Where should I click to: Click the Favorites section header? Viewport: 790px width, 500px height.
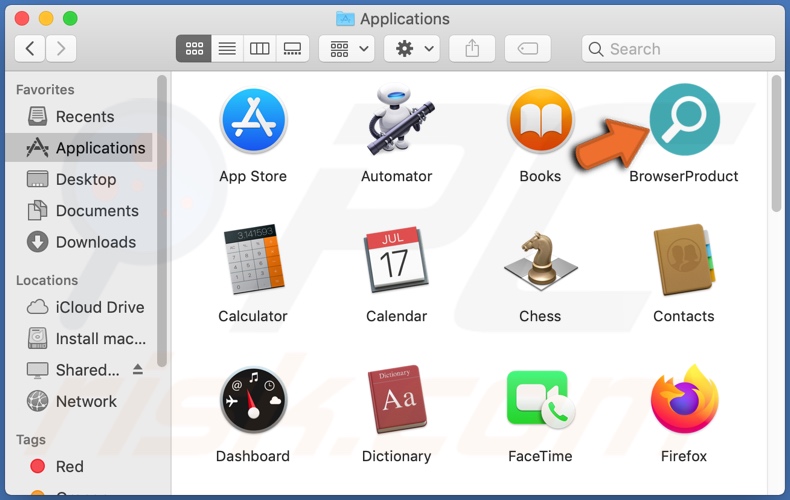click(x=45, y=90)
